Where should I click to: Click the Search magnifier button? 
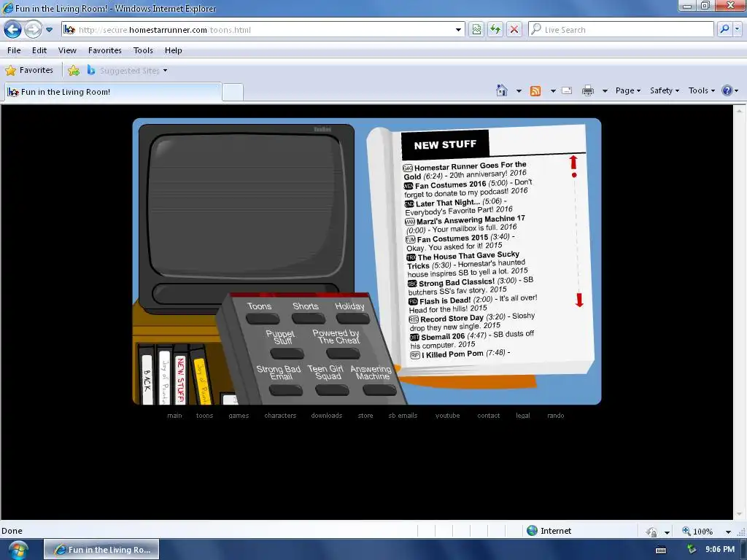[724, 29]
